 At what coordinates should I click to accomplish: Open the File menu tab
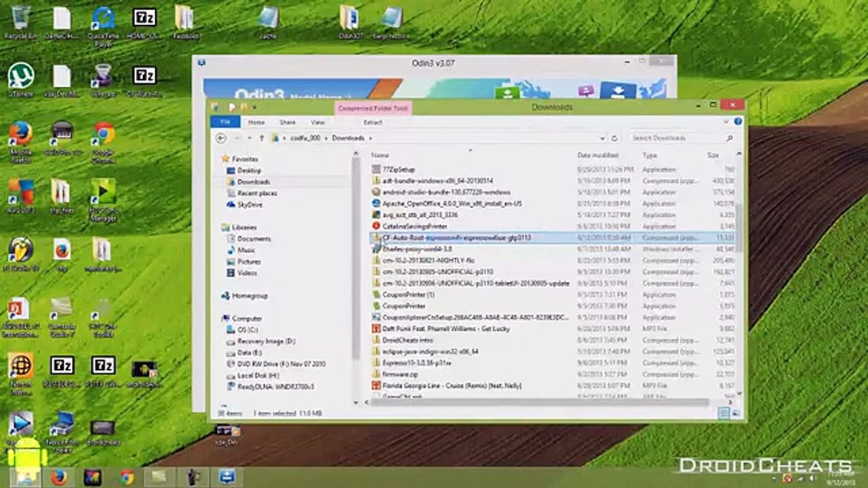[x=225, y=123]
